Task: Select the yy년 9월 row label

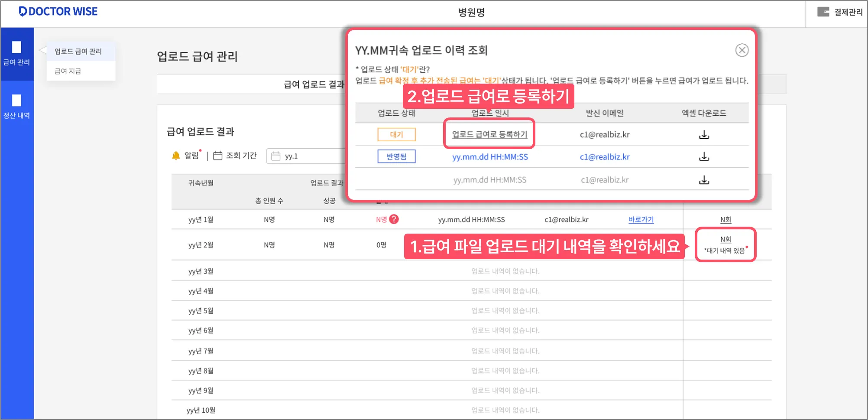Action: coord(201,391)
